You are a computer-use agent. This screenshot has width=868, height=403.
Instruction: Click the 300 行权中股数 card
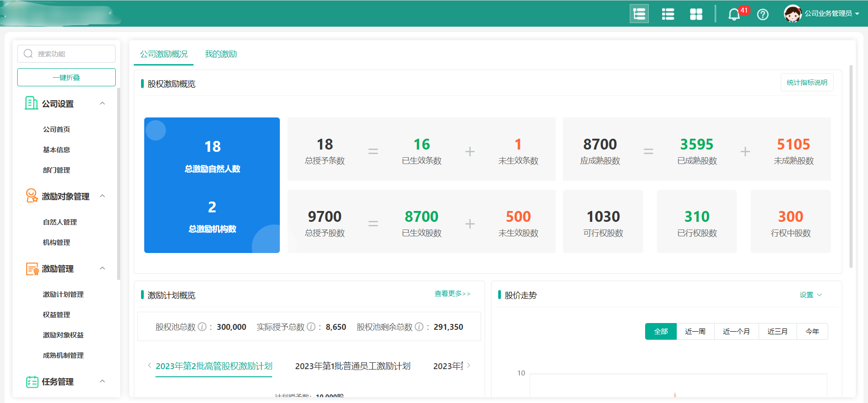791,221
